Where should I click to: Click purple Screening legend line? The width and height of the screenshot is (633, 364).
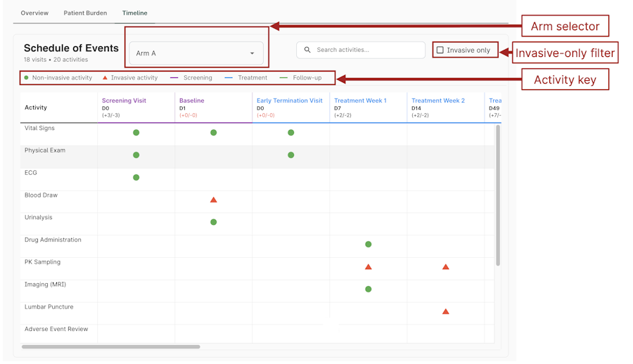coord(174,77)
